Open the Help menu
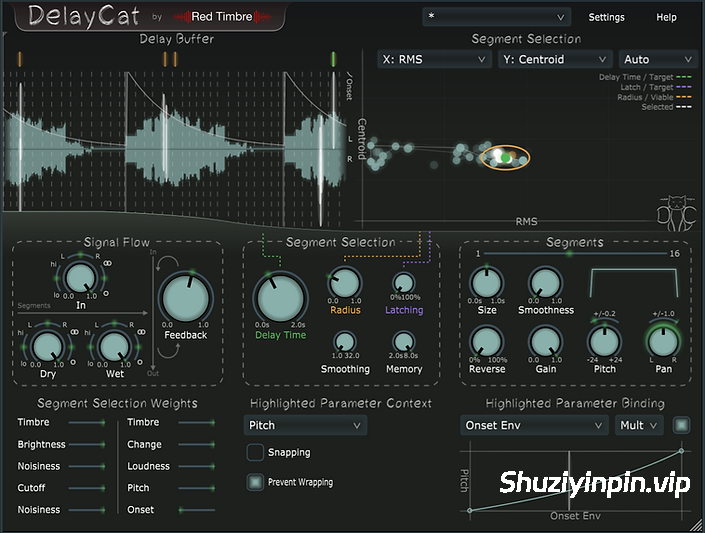 click(x=666, y=17)
